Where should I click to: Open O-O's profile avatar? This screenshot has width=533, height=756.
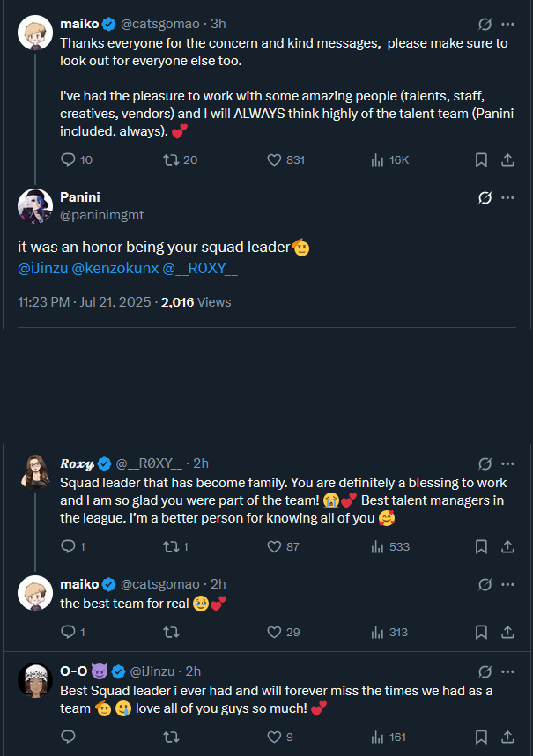[35, 680]
